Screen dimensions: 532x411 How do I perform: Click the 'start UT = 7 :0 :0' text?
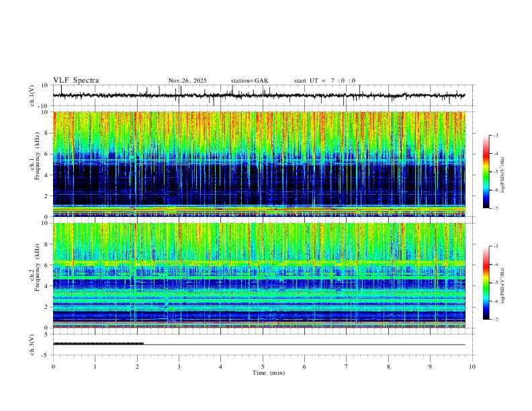pyautogui.click(x=324, y=81)
